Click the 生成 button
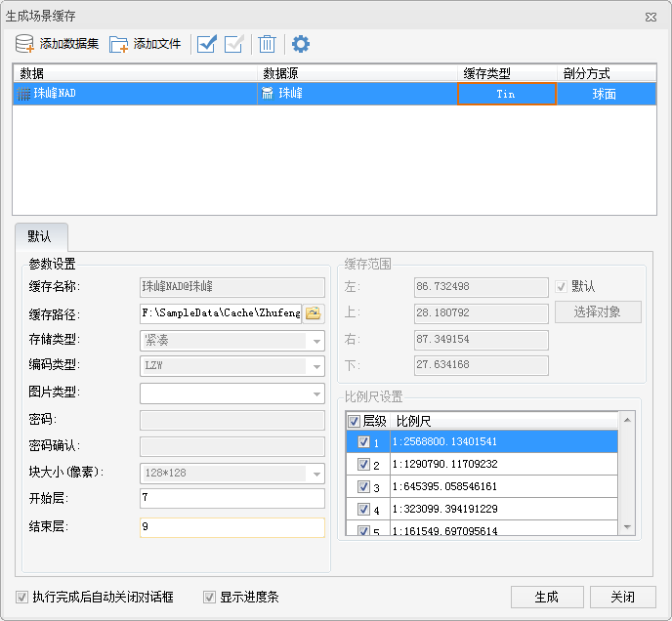The image size is (672, 621). coord(547,597)
